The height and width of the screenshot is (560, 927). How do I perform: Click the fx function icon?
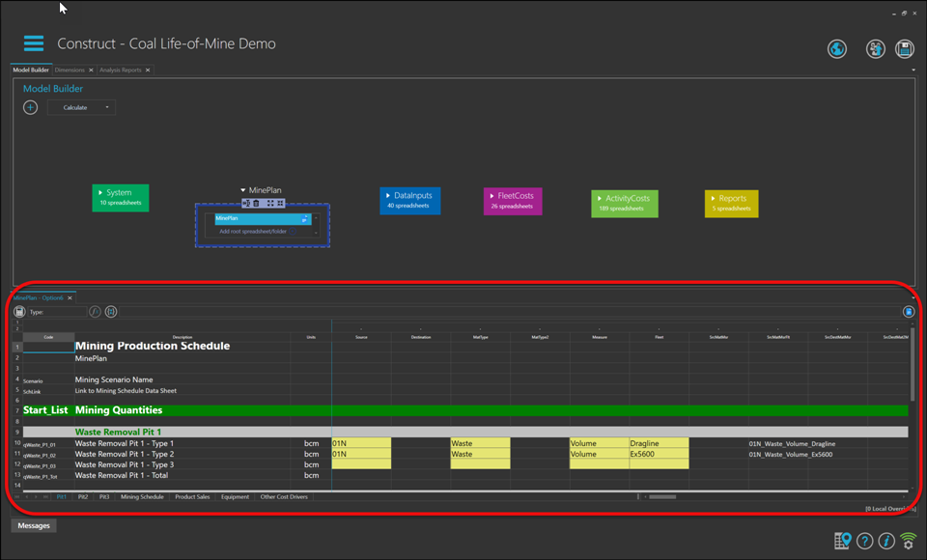(x=95, y=312)
